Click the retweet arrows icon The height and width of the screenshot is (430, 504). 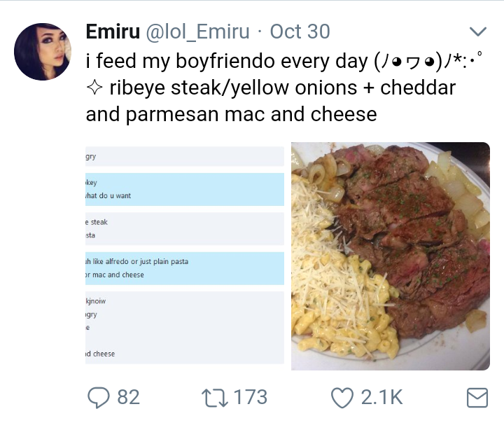212,398
